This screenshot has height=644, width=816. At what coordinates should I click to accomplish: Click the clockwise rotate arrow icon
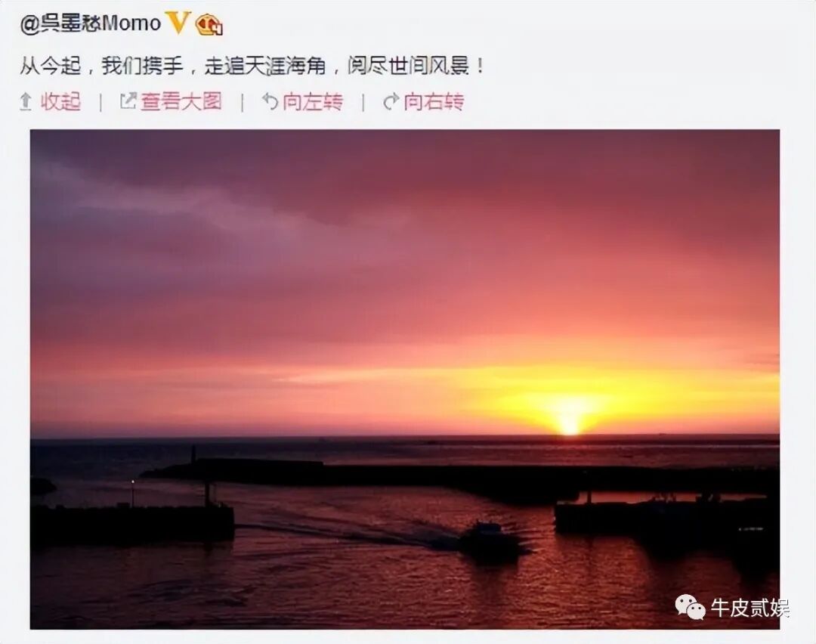[x=391, y=101]
